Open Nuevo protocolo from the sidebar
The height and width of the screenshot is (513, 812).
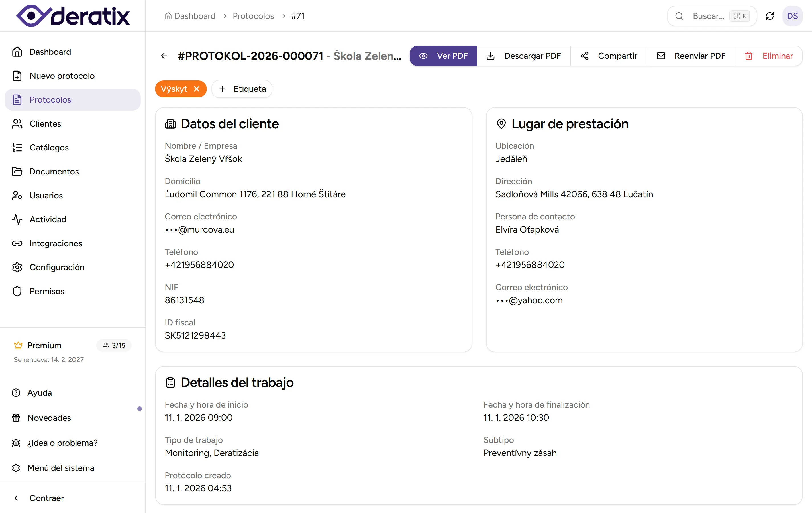tap(62, 76)
